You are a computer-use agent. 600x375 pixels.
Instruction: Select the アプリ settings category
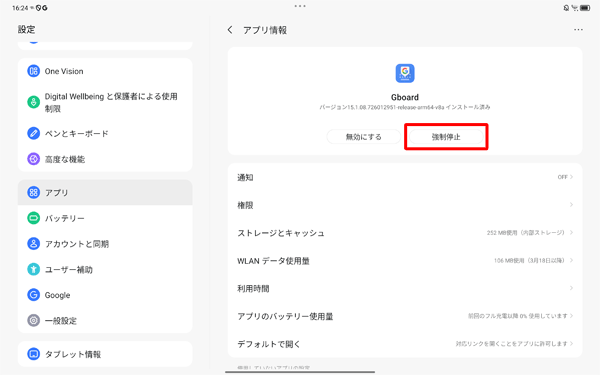point(105,192)
